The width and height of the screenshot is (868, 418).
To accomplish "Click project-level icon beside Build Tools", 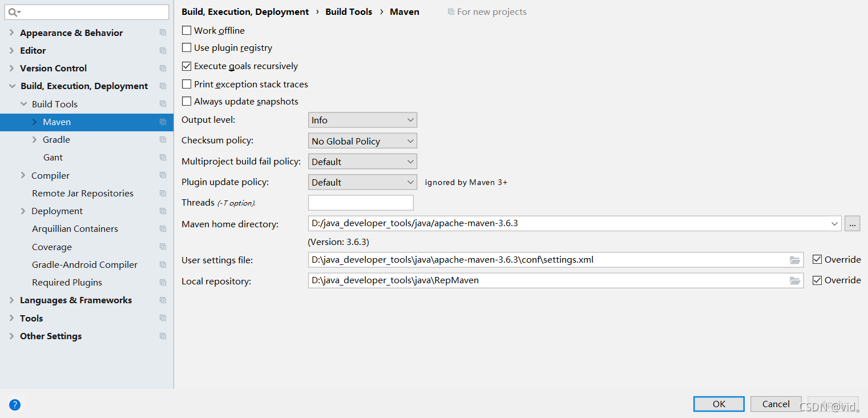I will [x=163, y=104].
